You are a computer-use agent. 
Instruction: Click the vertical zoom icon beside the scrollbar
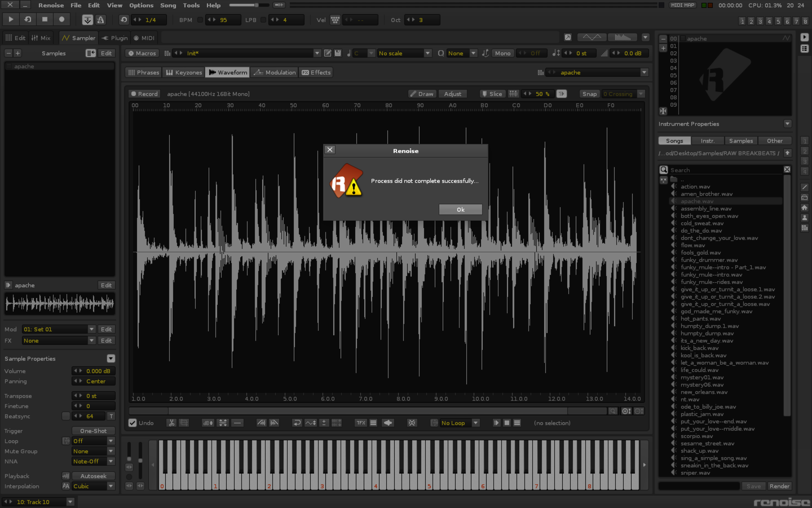(x=626, y=411)
